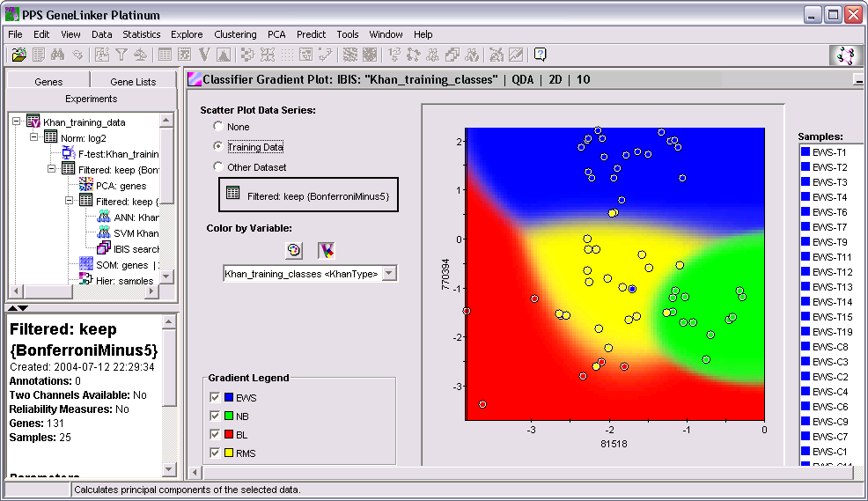Screen dimensions: 868x501
Task: Click the histogram summary toolbar icon right of V
Action: [x=224, y=55]
